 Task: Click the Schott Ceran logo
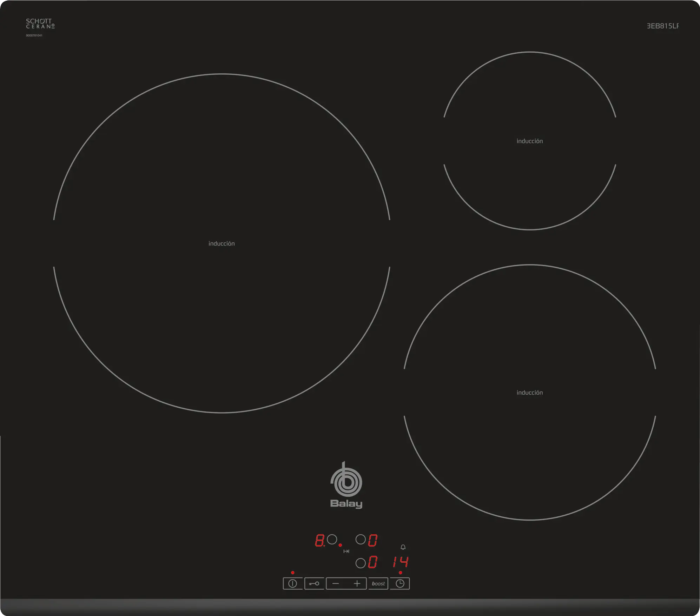pos(40,24)
